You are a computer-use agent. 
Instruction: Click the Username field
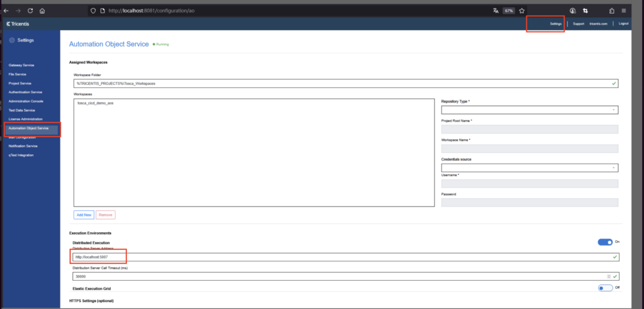[x=530, y=184]
